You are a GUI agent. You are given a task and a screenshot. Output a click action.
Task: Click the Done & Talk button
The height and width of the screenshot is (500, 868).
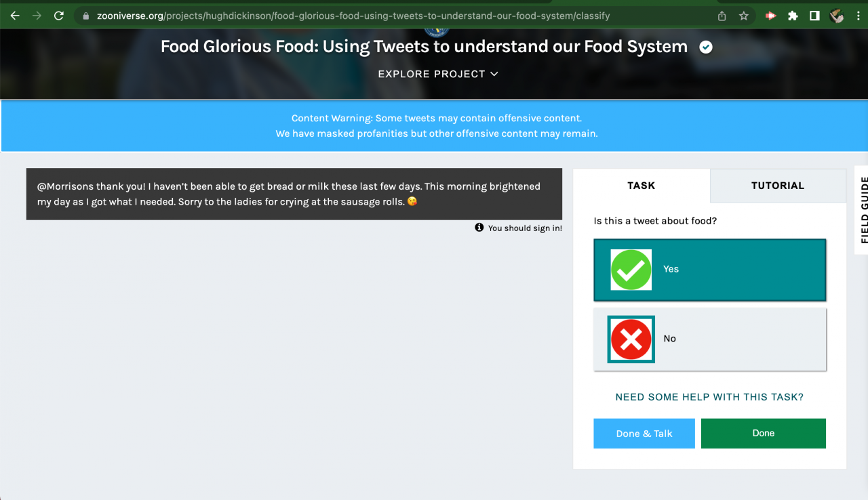click(x=644, y=434)
